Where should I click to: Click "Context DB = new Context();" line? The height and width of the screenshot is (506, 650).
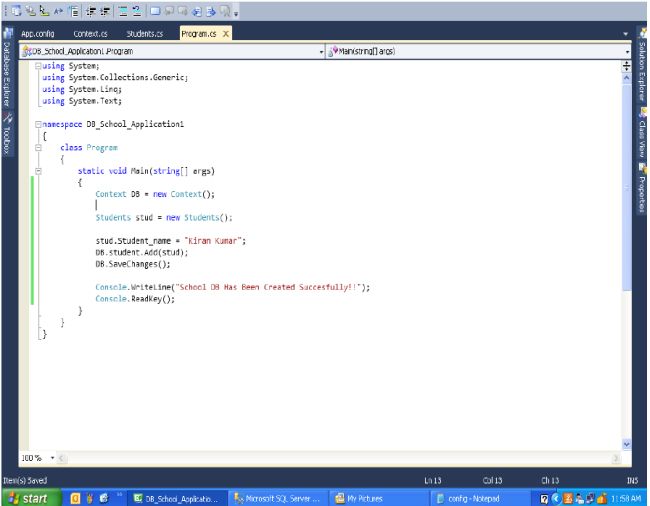coord(155,194)
